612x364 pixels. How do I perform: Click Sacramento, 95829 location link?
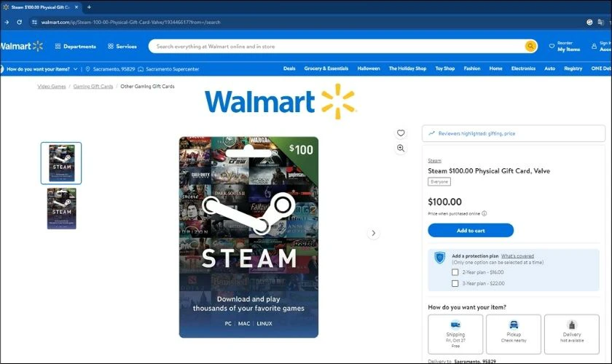114,69
